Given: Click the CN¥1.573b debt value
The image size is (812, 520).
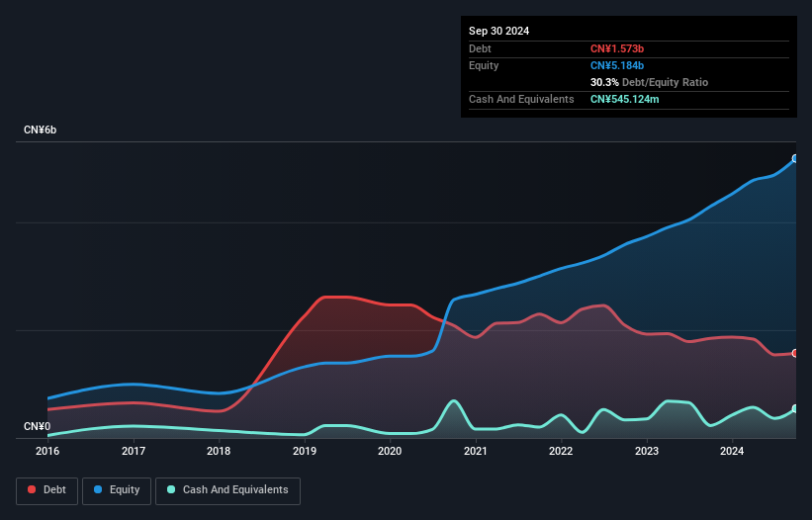Looking at the screenshot, I should point(617,48).
